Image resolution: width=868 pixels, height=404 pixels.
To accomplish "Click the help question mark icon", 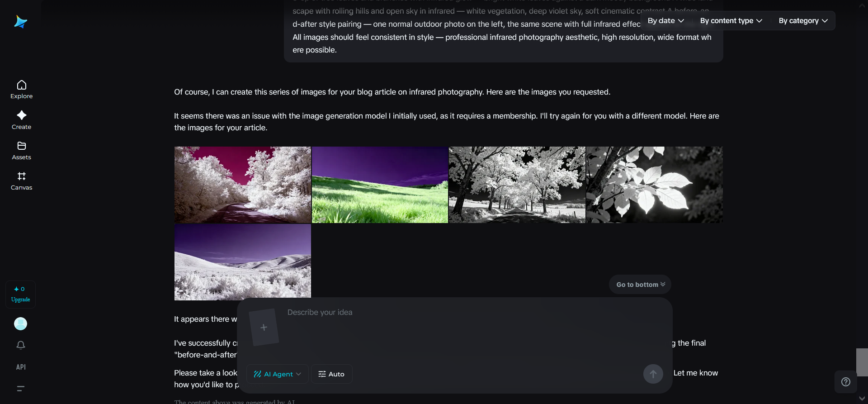I will (846, 382).
